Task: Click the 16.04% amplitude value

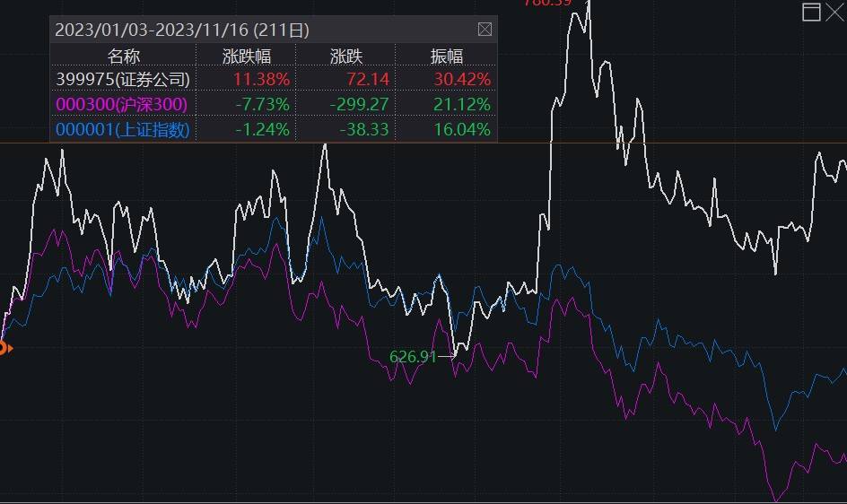Action: pyautogui.click(x=463, y=129)
